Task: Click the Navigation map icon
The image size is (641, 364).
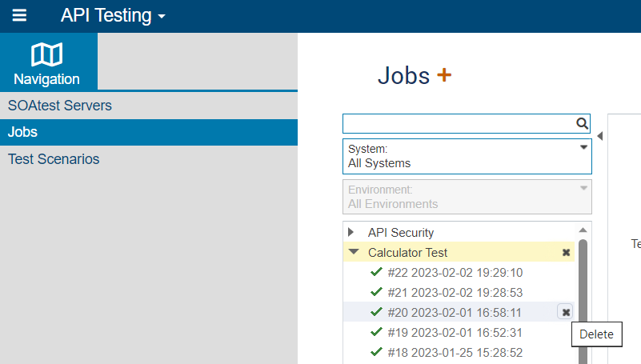Action: tap(47, 54)
